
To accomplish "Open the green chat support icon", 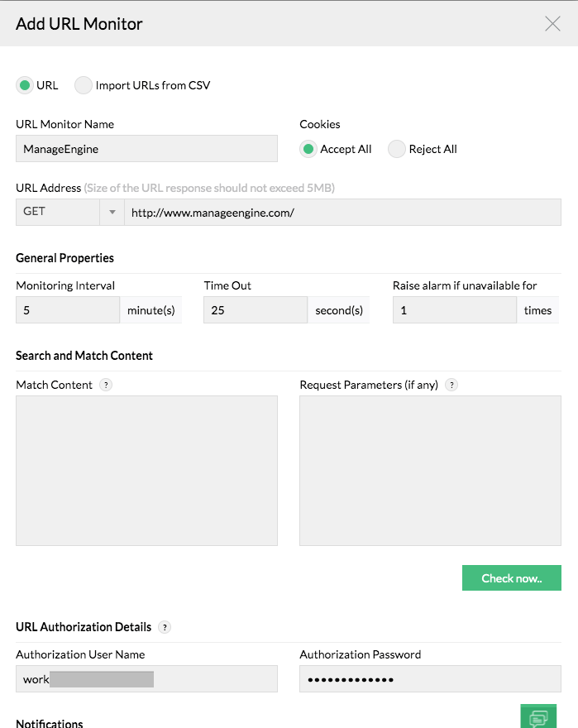I will point(537,717).
